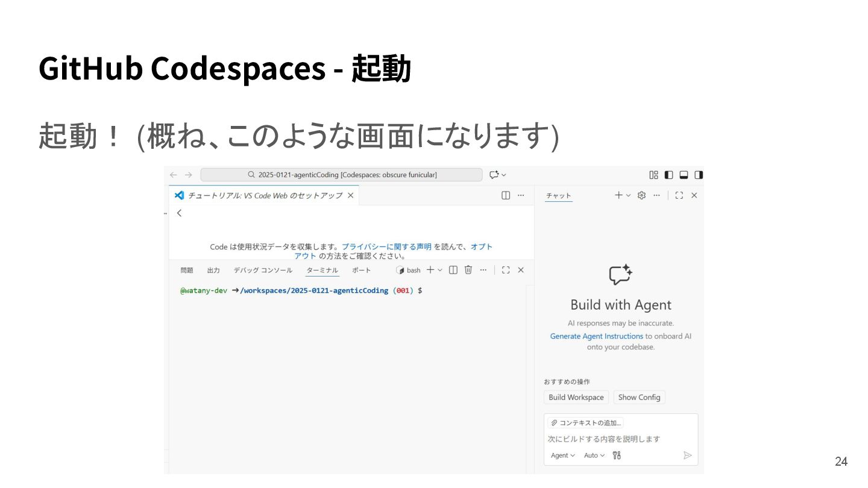The width and height of the screenshot is (868, 488).
Task: Open chat settings gear icon
Action: click(641, 195)
